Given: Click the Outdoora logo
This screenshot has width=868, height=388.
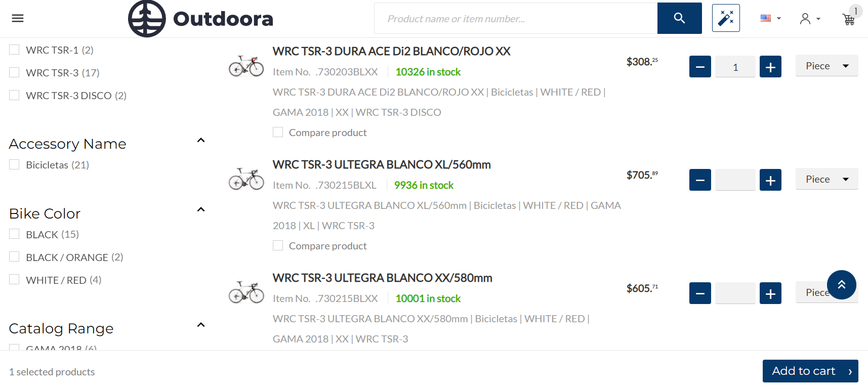Looking at the screenshot, I should (200, 19).
